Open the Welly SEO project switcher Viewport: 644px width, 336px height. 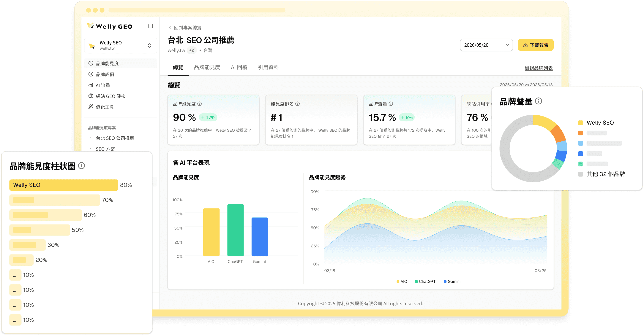point(121,45)
